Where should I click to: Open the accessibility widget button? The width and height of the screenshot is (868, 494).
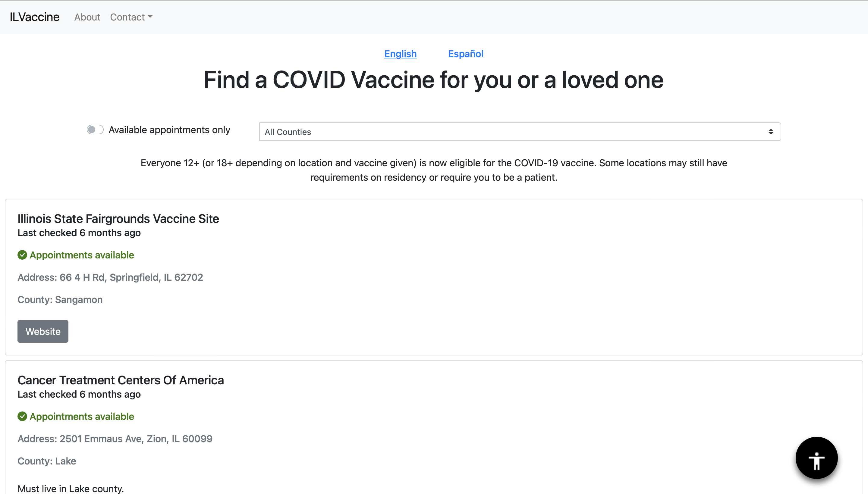click(816, 458)
